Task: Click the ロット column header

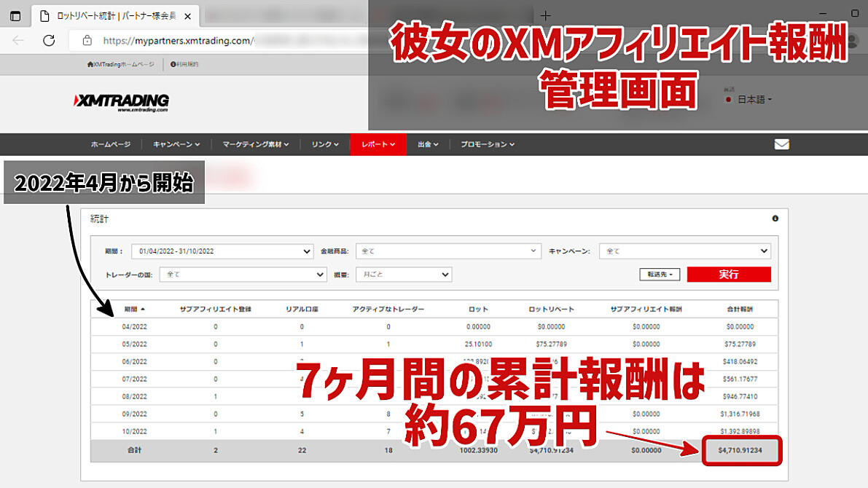Action: pyautogui.click(x=478, y=310)
